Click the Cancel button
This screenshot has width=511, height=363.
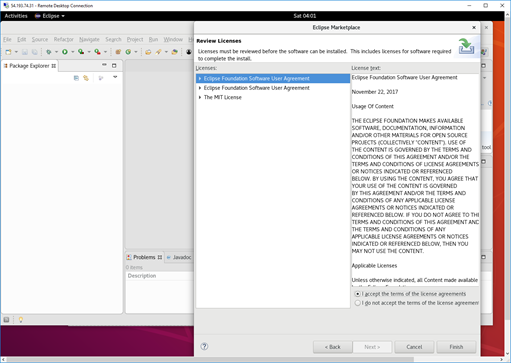coord(414,347)
